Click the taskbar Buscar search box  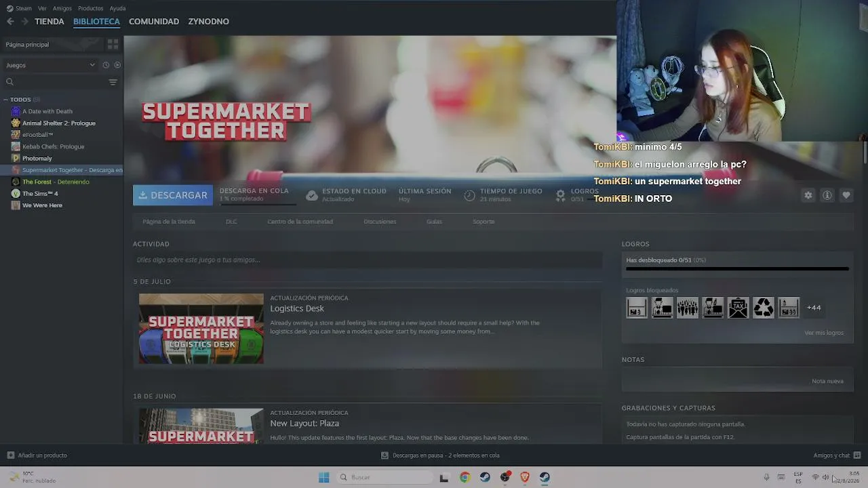(385, 477)
